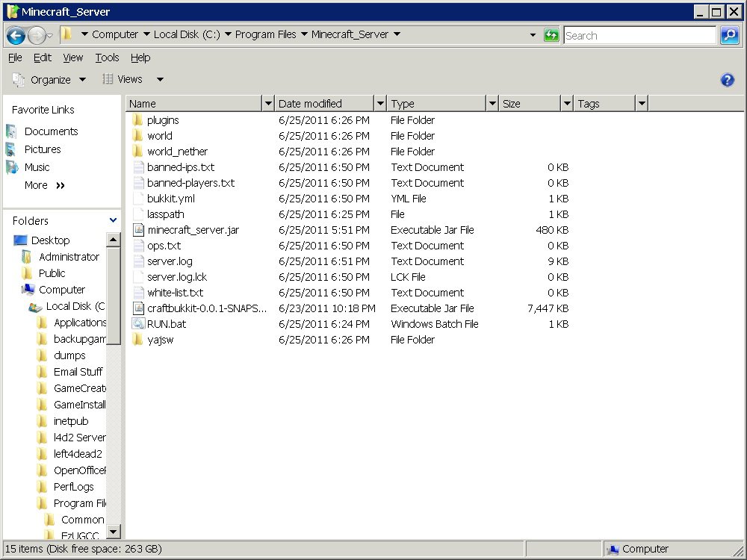Open the Tools menu
This screenshot has height=560, width=747.
107,57
